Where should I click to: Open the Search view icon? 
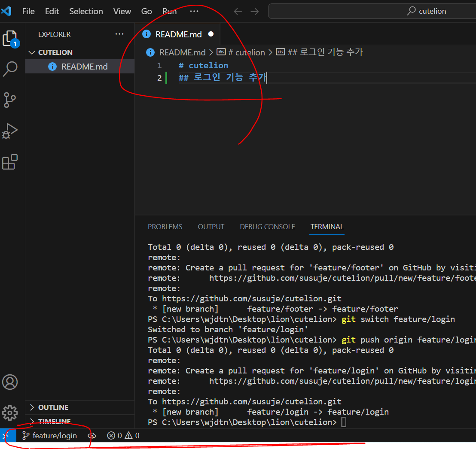(x=10, y=69)
